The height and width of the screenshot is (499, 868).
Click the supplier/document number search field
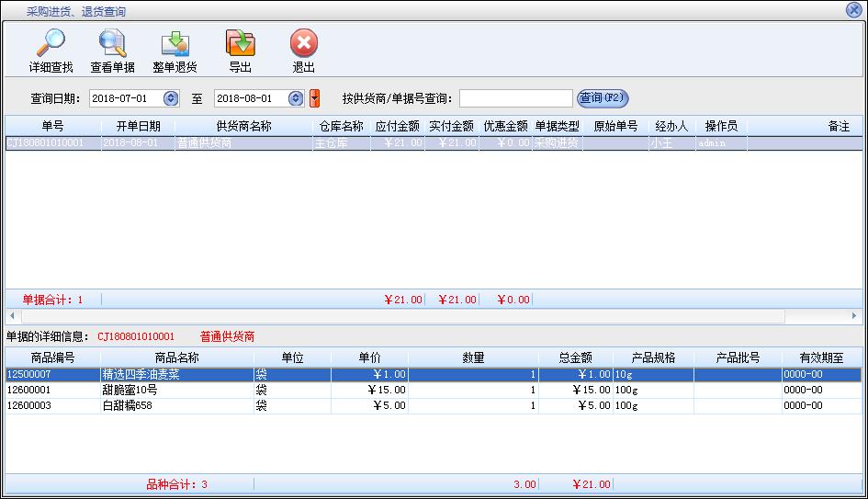pos(515,98)
